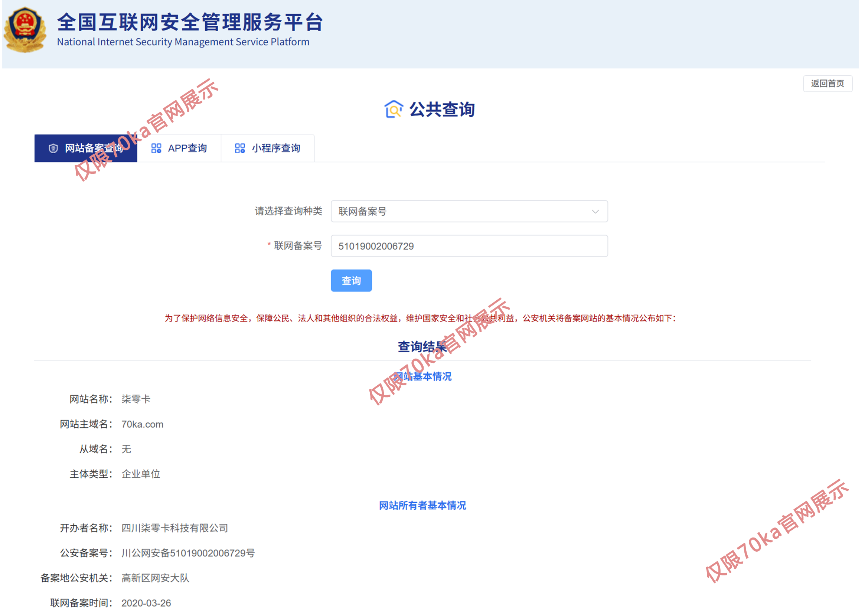Screen dimensions: 868x614
Task: Click the 公共查询 heading
Action: tap(442, 110)
